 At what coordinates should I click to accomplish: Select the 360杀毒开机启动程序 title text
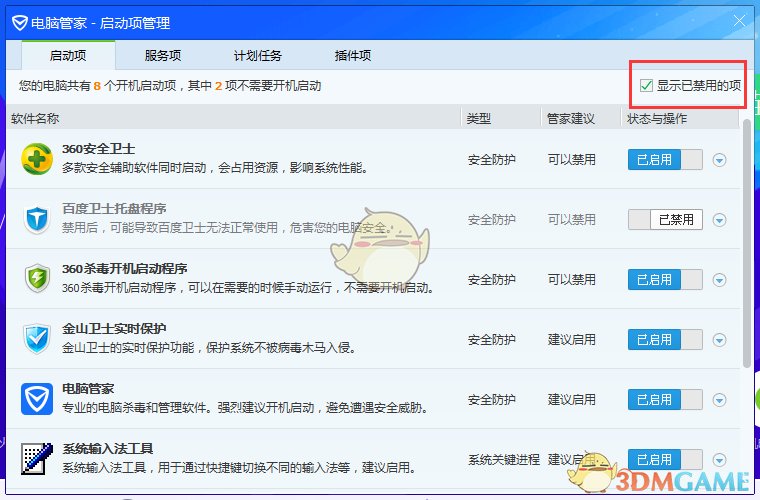pyautogui.click(x=125, y=269)
